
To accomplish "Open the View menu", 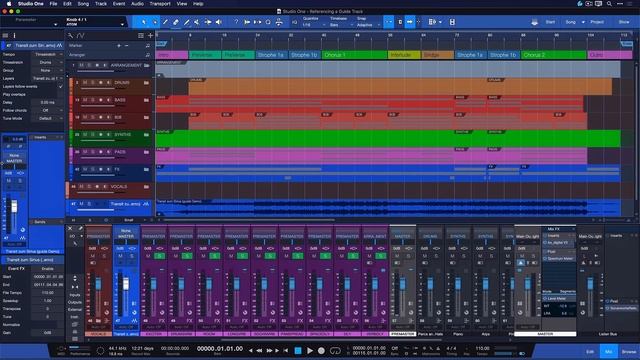I will click(182, 4).
